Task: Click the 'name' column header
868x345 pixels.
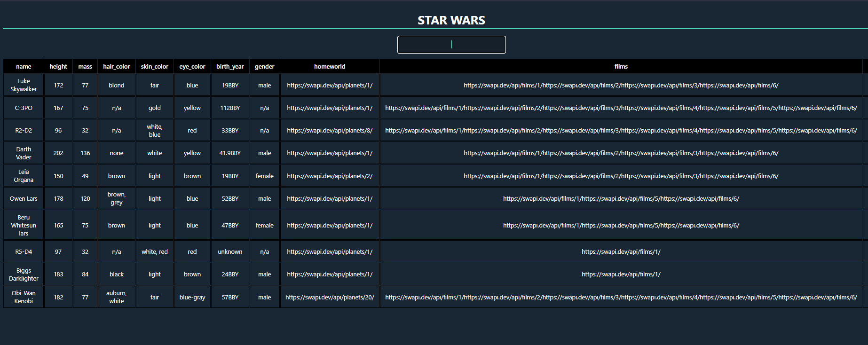Action: coord(24,66)
